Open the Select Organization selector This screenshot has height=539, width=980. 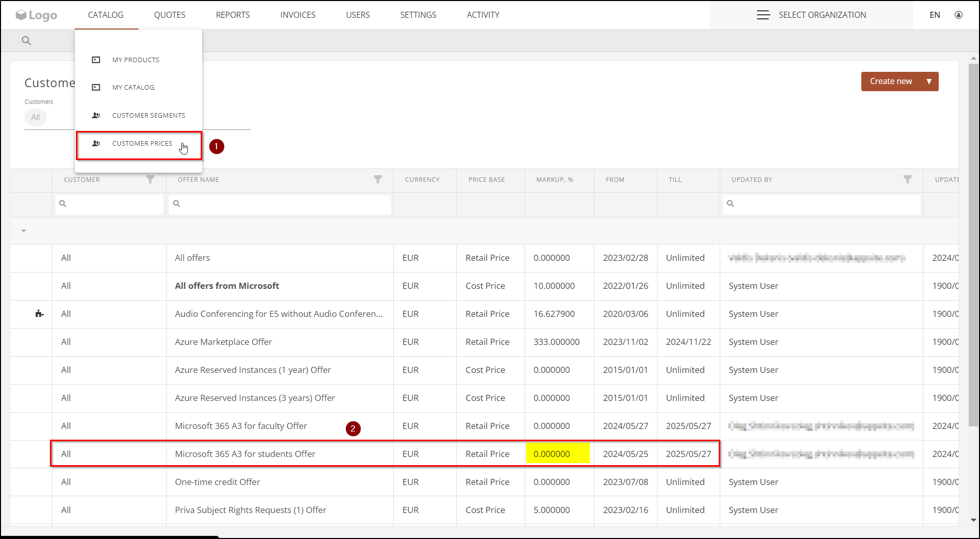[811, 15]
